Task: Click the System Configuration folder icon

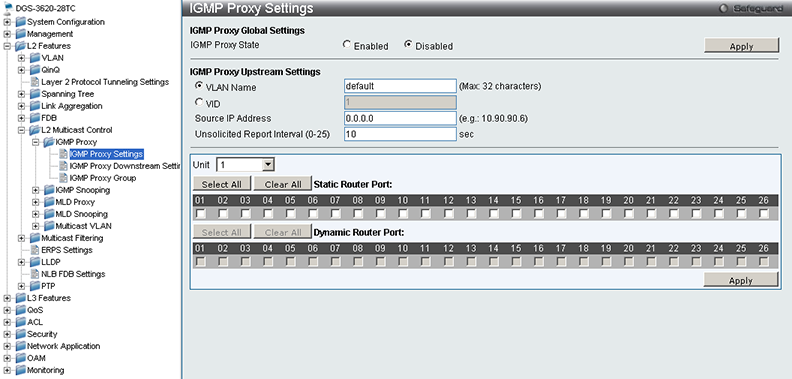Action: coord(20,22)
